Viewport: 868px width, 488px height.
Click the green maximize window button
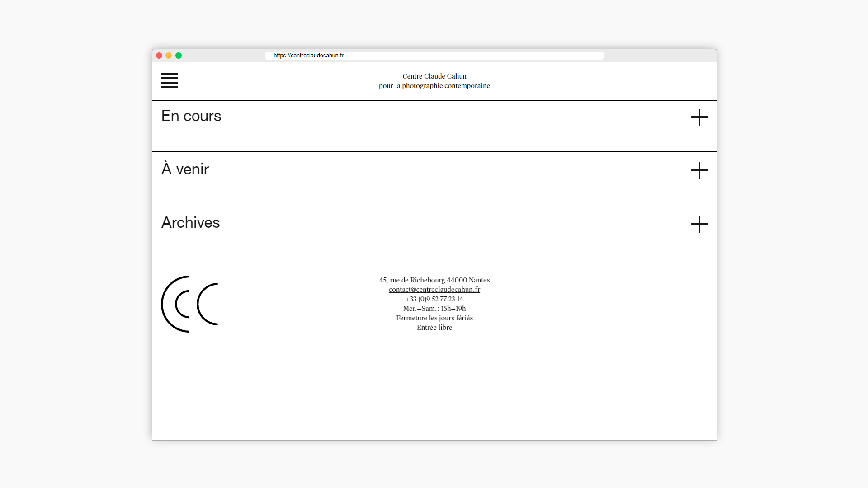point(179,56)
